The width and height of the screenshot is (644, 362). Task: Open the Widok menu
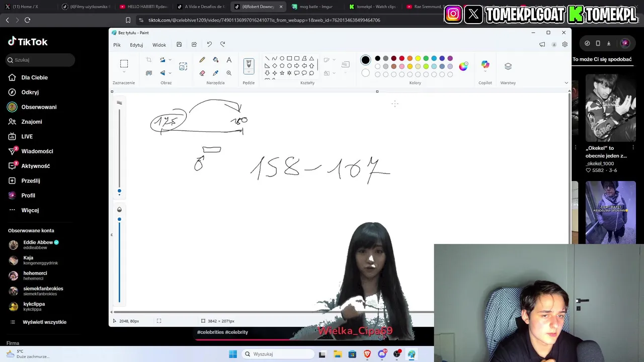pos(159,45)
